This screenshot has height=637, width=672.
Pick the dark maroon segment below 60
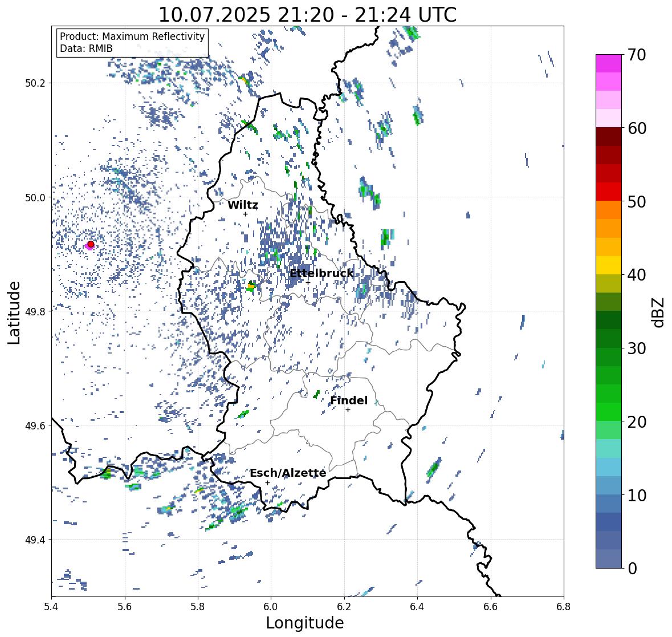click(609, 137)
